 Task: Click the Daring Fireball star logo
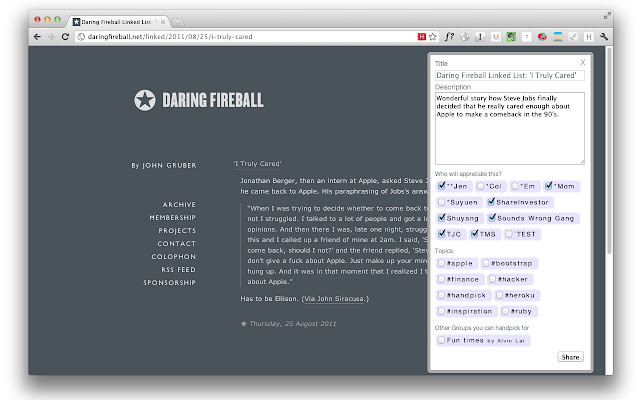(x=144, y=100)
